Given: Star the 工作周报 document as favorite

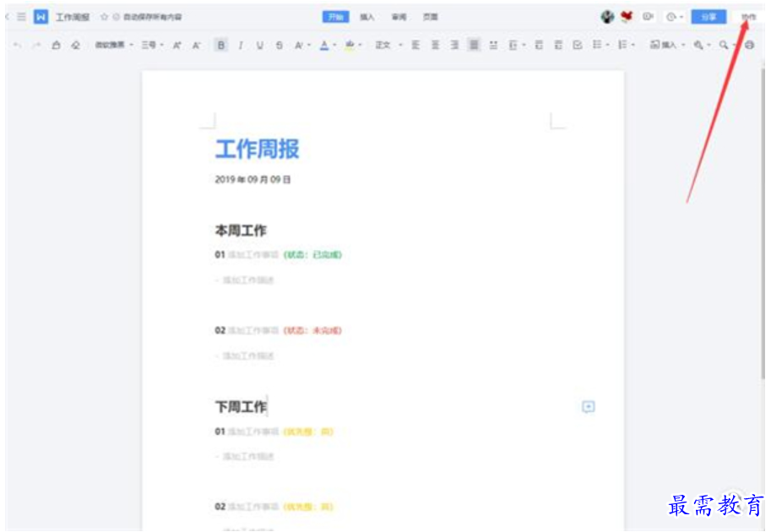Looking at the screenshot, I should point(104,17).
